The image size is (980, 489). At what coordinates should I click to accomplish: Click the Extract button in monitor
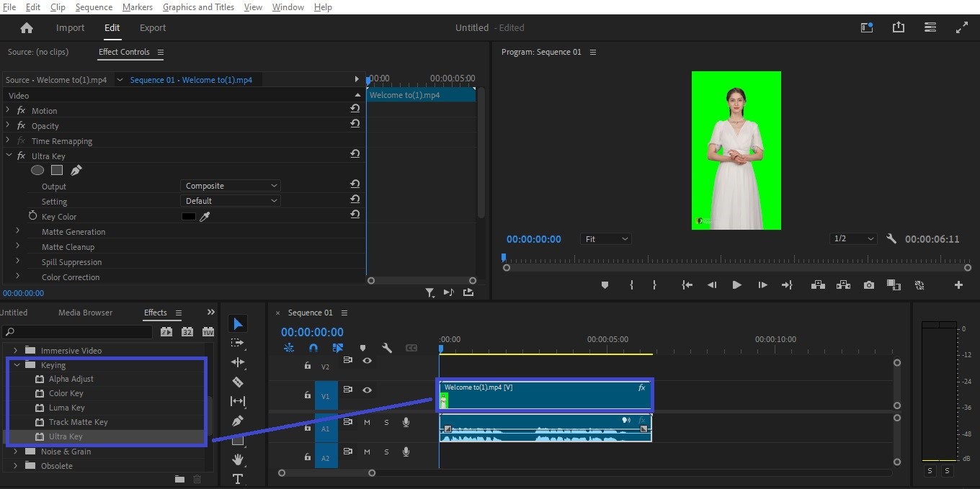click(x=843, y=285)
